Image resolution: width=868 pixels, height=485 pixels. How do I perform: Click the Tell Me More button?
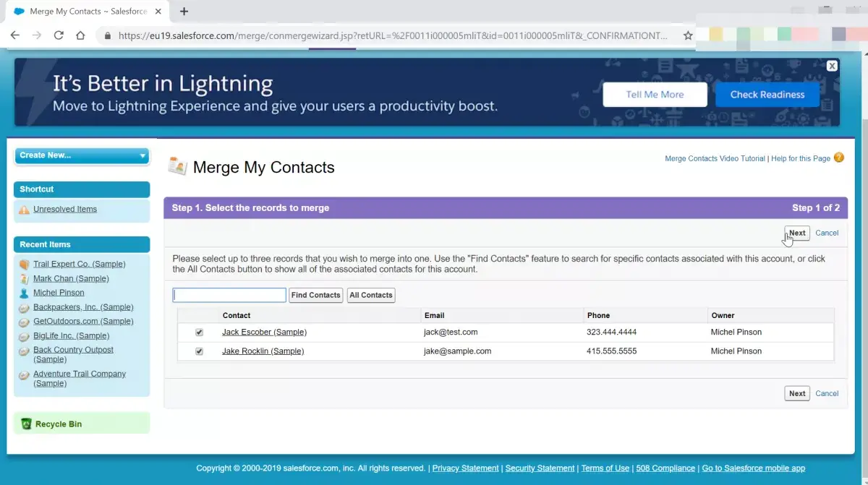pos(655,95)
